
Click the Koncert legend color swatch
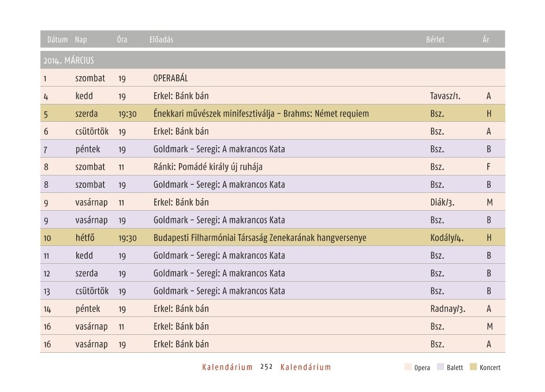[x=473, y=367]
